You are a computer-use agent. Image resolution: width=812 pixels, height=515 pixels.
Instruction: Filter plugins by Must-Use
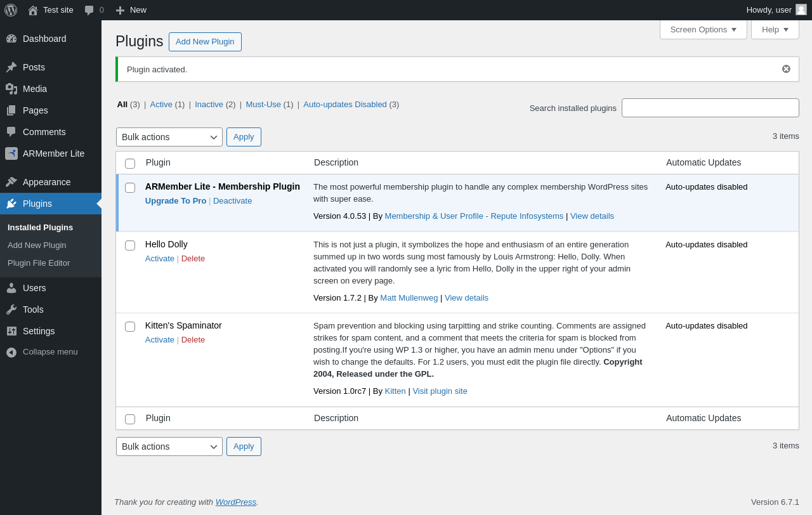(x=263, y=104)
